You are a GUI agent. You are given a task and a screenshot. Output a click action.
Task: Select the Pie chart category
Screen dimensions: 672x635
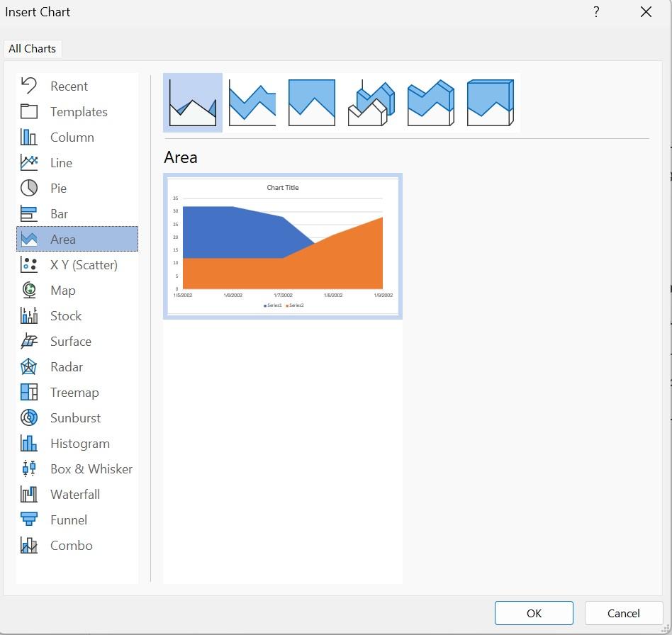(58, 189)
